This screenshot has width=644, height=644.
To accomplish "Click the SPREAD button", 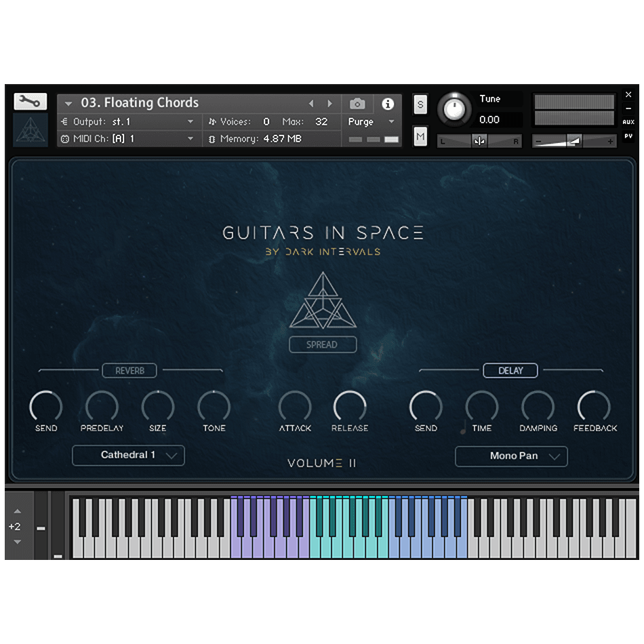I will [x=323, y=344].
